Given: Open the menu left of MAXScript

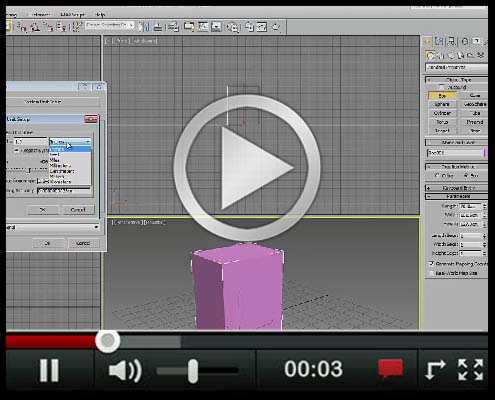Looking at the screenshot, I should (40, 15).
